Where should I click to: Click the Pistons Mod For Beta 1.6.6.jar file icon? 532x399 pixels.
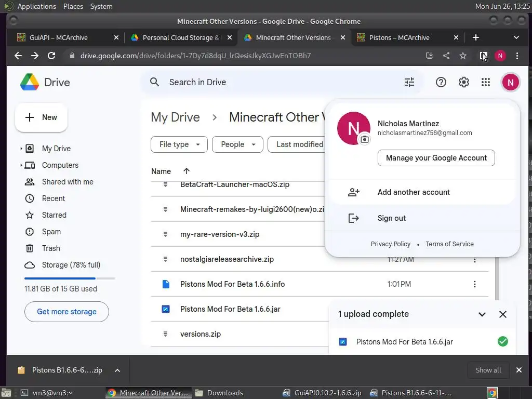pyautogui.click(x=166, y=309)
